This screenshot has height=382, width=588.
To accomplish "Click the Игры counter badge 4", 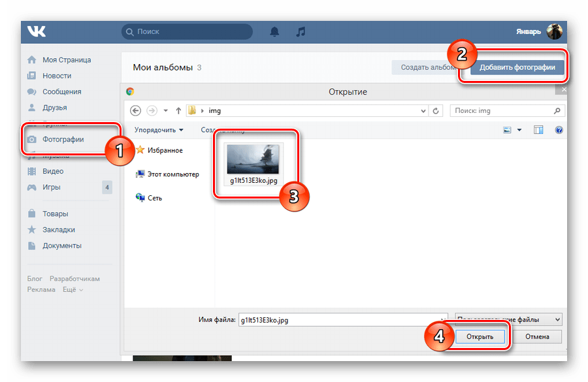I will pyautogui.click(x=107, y=187).
